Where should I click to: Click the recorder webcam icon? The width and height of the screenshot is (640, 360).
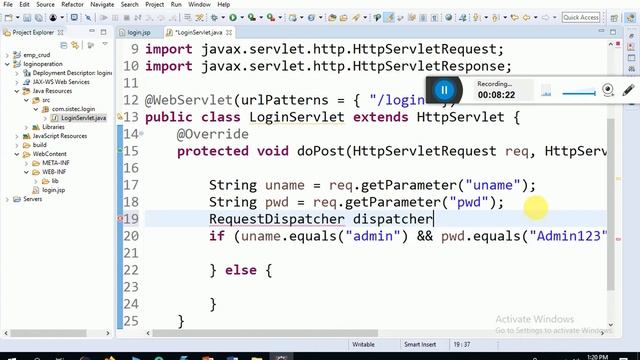(x=608, y=90)
